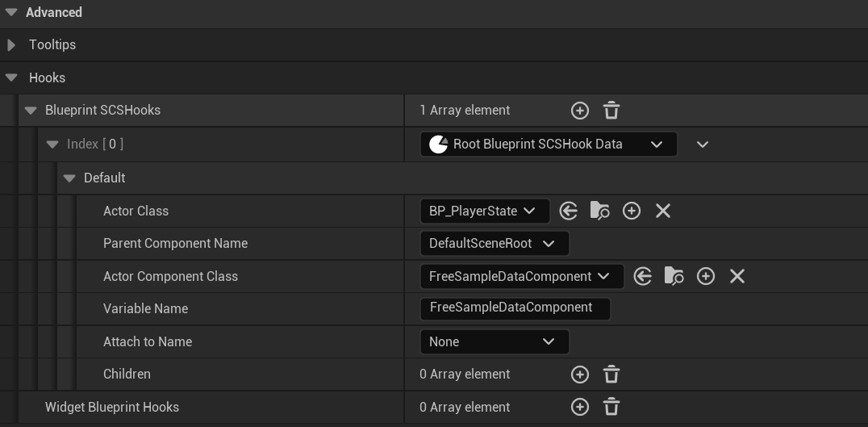Image resolution: width=868 pixels, height=427 pixels.
Task: Use selected asset arrow for Actor Class
Action: (569, 211)
